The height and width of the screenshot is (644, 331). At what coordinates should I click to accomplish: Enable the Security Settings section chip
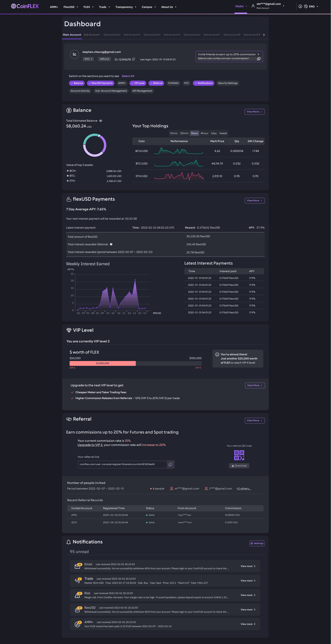pyautogui.click(x=228, y=83)
